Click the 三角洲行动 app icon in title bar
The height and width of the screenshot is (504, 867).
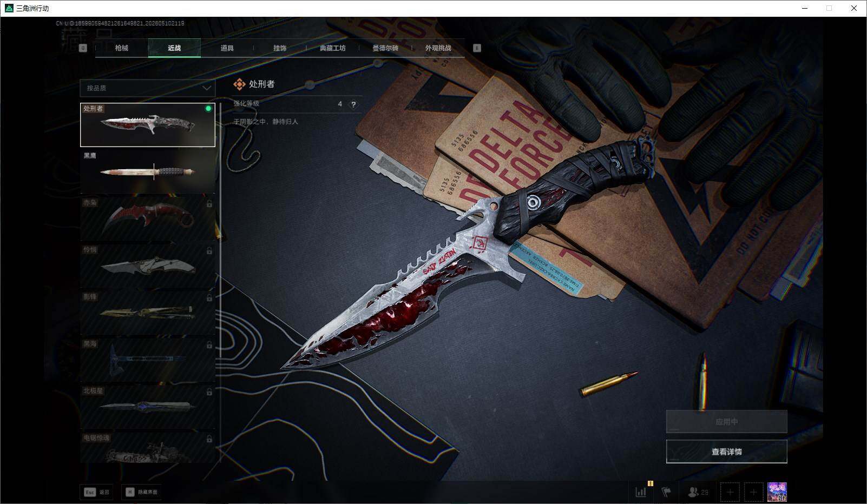9,8
